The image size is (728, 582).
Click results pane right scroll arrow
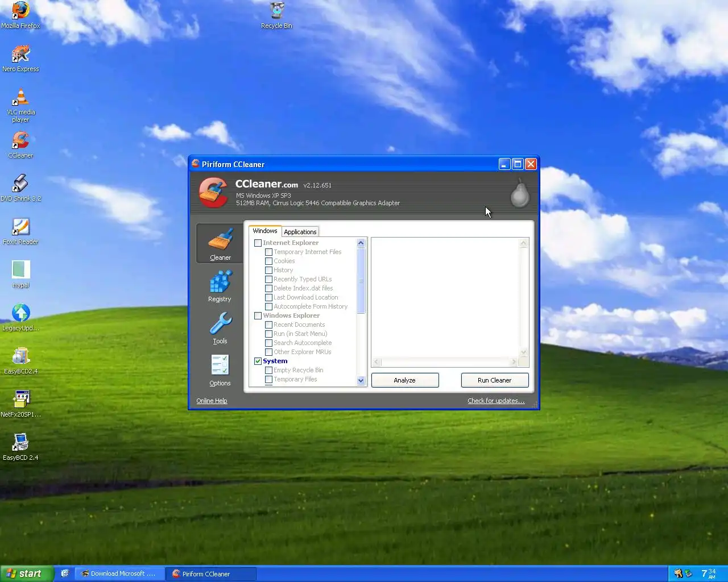tap(514, 362)
